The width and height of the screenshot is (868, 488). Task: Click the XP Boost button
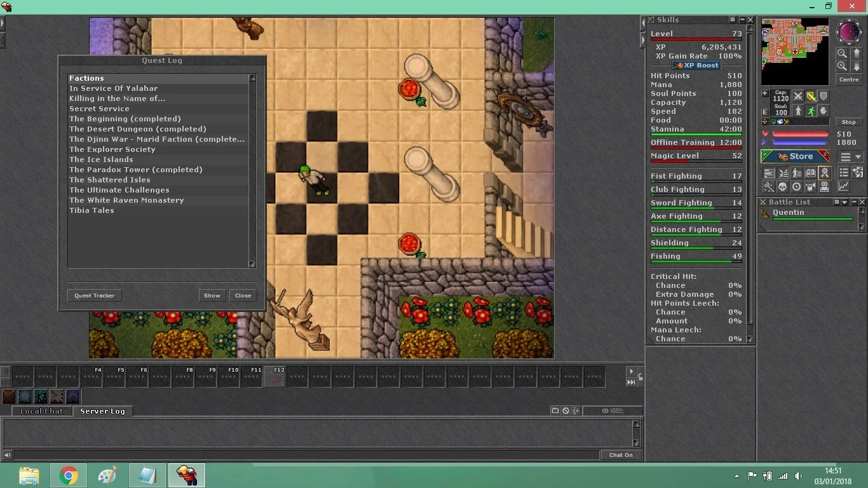[x=696, y=65]
